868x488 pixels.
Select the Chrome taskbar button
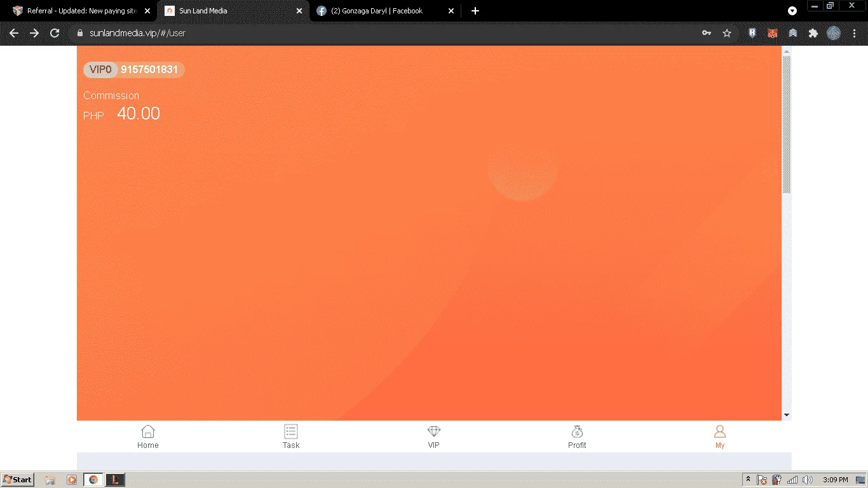pos(93,480)
